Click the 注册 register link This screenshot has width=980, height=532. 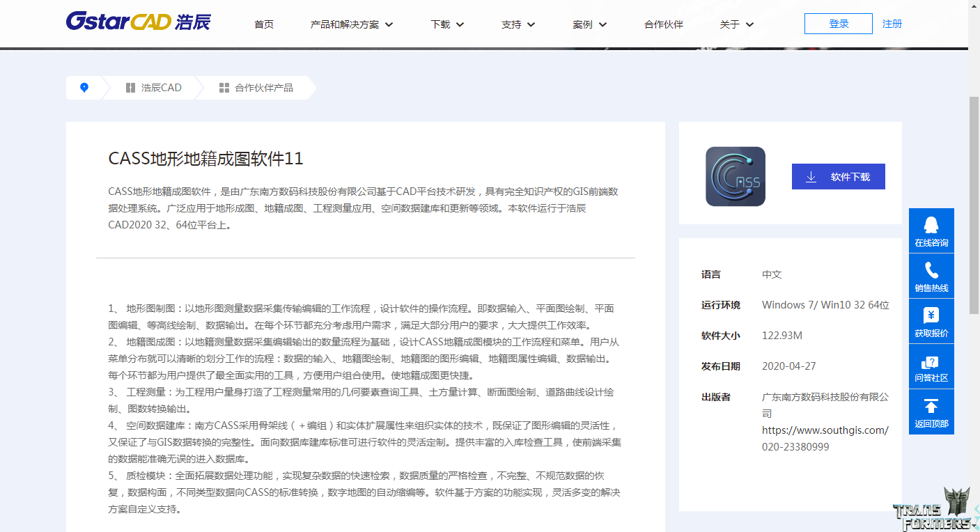pos(892,24)
